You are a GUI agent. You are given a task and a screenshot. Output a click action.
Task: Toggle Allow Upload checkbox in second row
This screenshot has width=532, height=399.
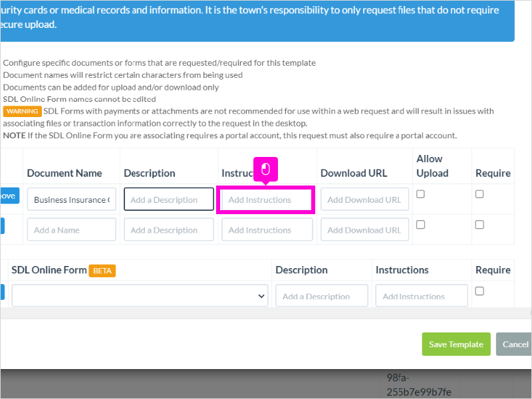[x=420, y=225]
